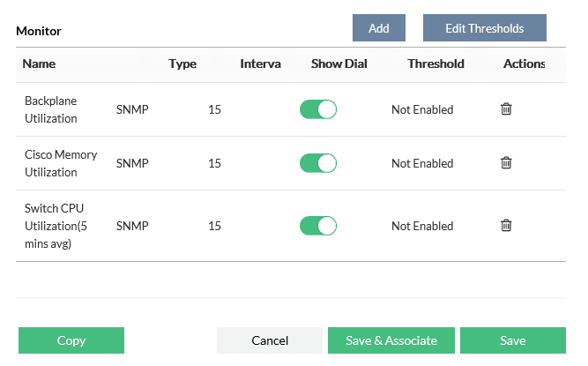The height and width of the screenshot is (366, 588).
Task: Click the interval value 15 for Backplane Utilization
Action: (x=214, y=109)
